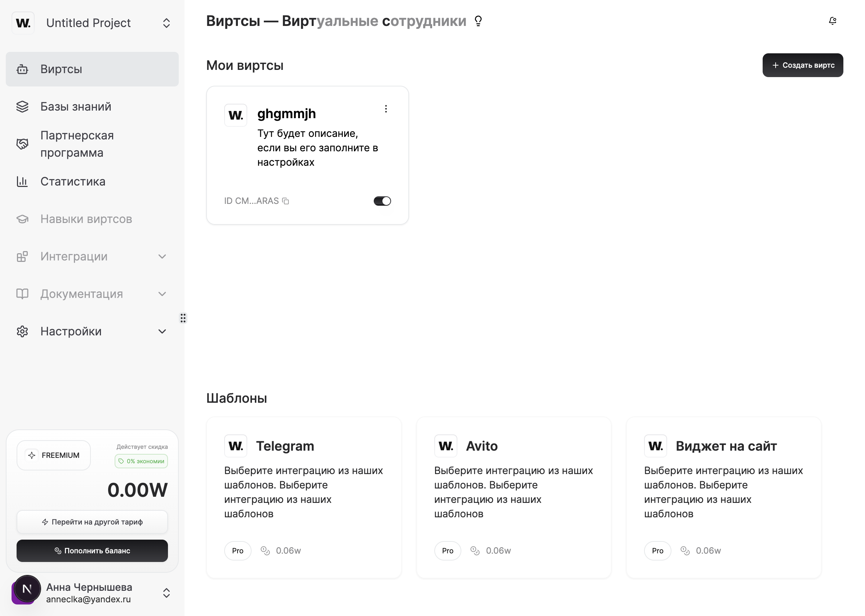Click the handshake icon for Партнерская программа
This screenshot has width=865, height=616.
point(22,144)
